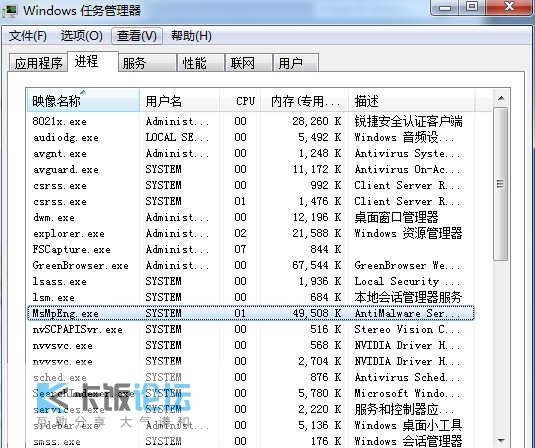The height and width of the screenshot is (448, 535).
Task: Select nvvsvc.exe using 2,704 K memory
Action: [x=250, y=361]
